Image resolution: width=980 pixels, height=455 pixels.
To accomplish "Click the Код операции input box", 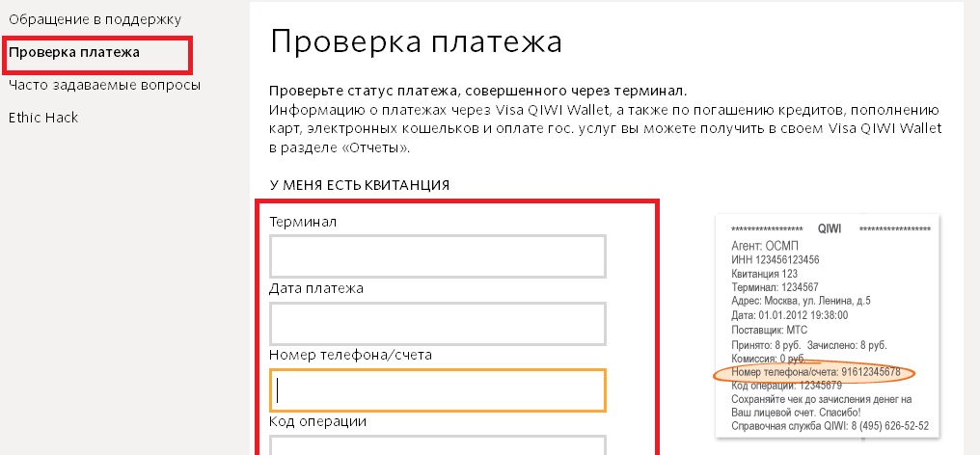I will (438, 445).
